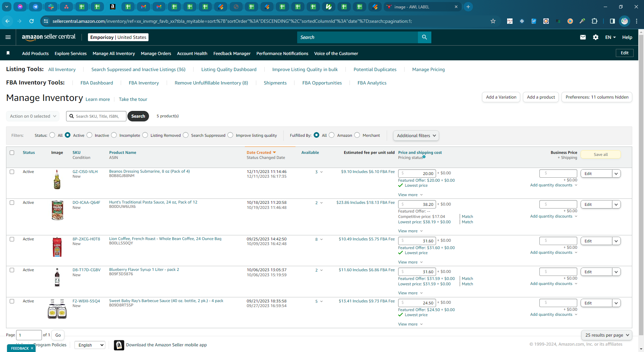Open the messages envelope icon
The width and height of the screenshot is (644, 352).
[583, 37]
